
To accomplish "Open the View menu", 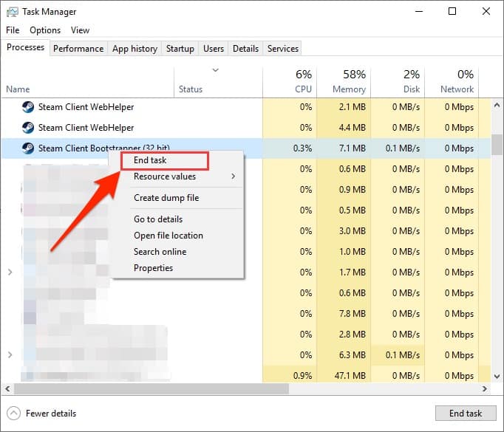I will coord(80,30).
